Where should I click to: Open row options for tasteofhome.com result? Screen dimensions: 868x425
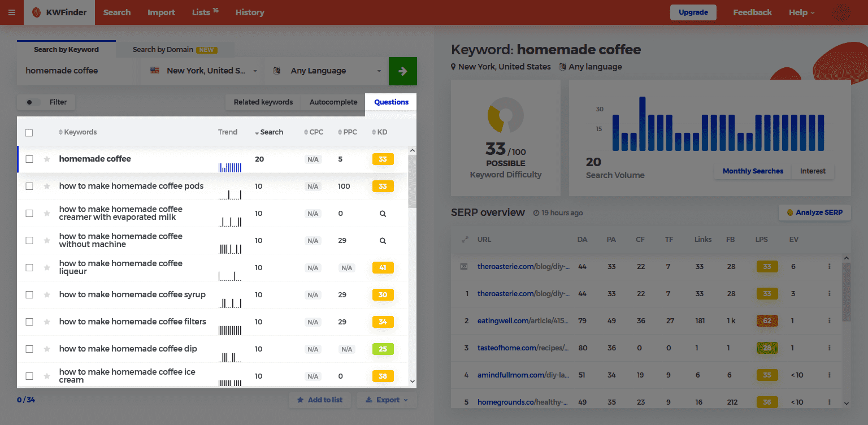[x=829, y=348]
